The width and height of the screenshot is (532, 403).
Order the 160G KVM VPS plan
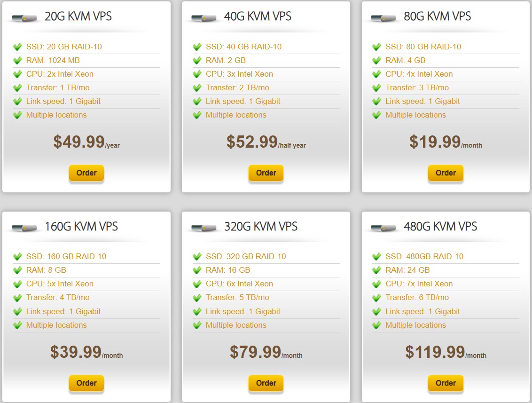point(86,383)
